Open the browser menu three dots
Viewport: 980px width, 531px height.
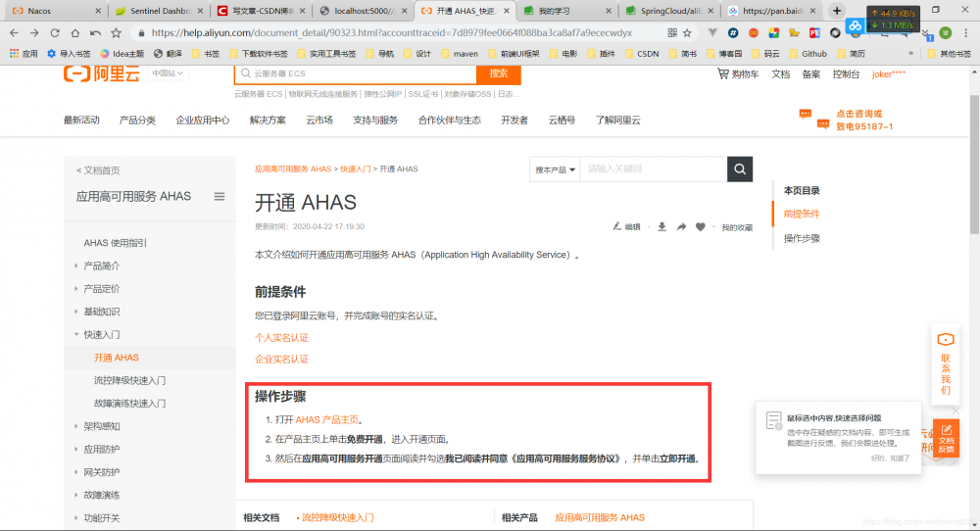tap(966, 33)
